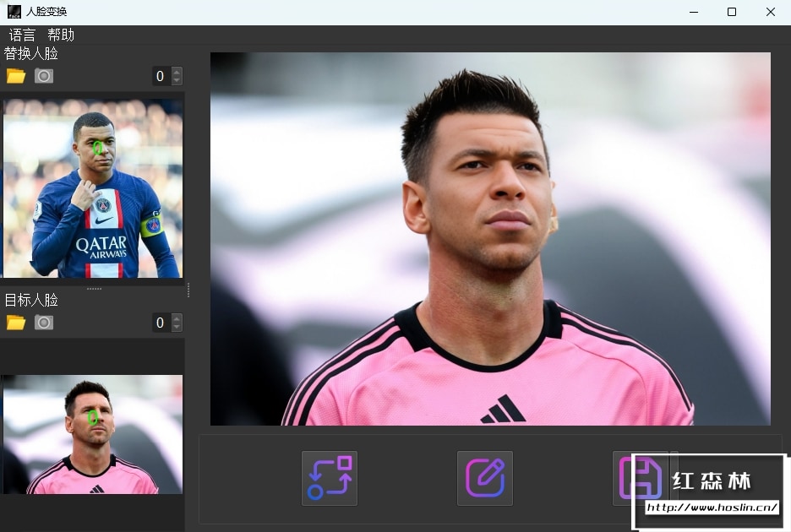Click the 目标人脸 index number field
791x532 pixels.
(x=162, y=323)
